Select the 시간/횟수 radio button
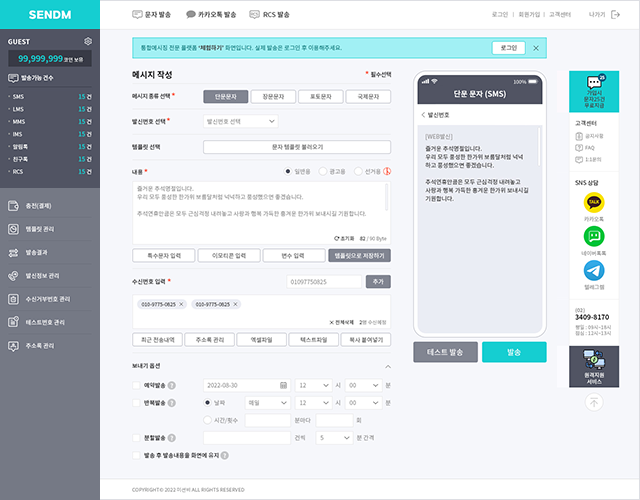Viewport: 640px width, 500px height. pos(207,420)
